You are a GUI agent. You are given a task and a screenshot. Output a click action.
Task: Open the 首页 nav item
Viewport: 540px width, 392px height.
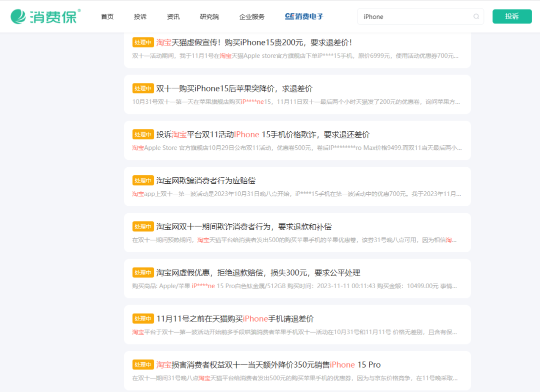(x=107, y=16)
